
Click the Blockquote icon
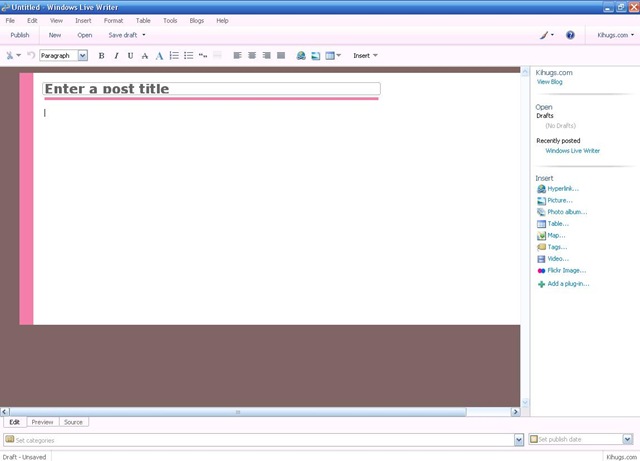(x=203, y=56)
